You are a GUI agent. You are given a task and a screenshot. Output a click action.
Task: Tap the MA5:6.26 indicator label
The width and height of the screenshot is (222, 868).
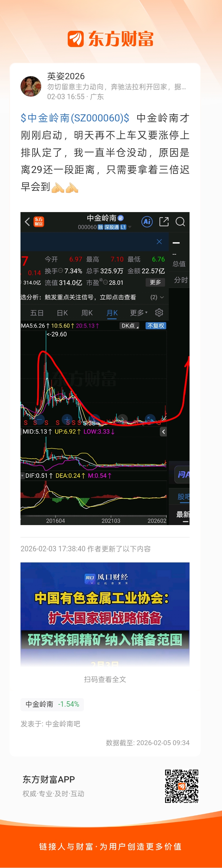(x=35, y=326)
